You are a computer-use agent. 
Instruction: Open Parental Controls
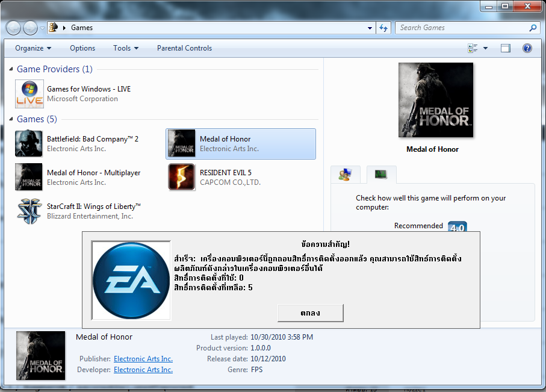(184, 48)
